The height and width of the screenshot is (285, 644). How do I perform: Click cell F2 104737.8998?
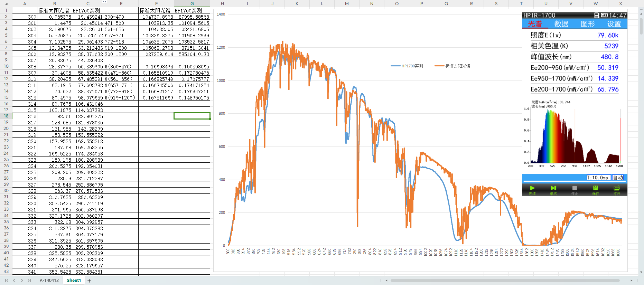[156, 17]
